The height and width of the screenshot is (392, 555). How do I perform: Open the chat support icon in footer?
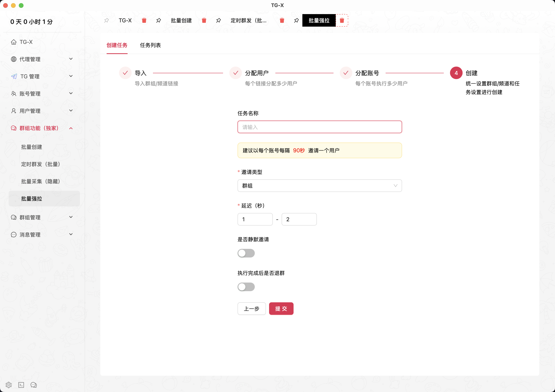(x=34, y=385)
